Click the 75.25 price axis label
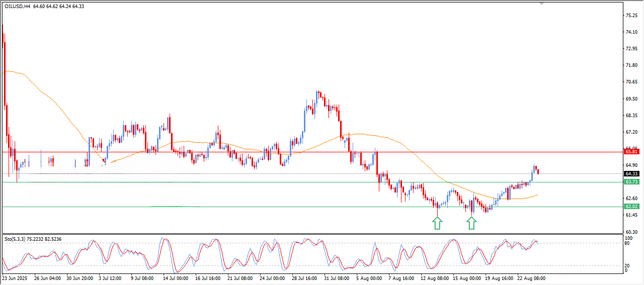Screen dimensions: 644x285 pos(631,16)
